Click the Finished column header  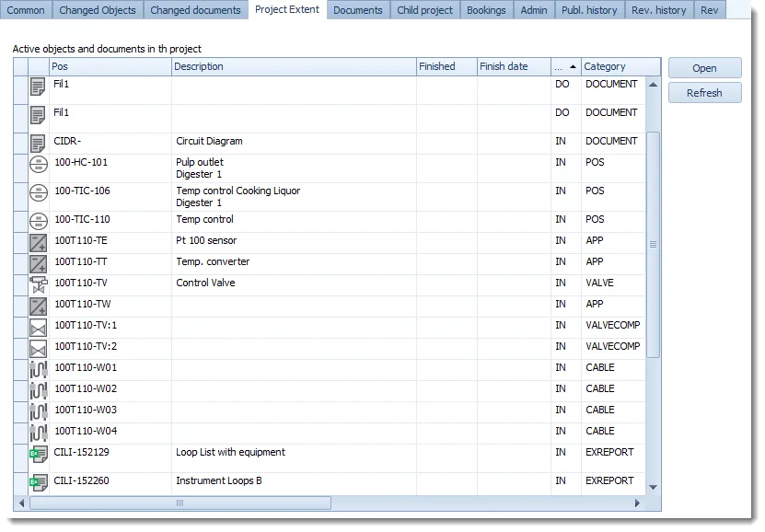[446, 67]
